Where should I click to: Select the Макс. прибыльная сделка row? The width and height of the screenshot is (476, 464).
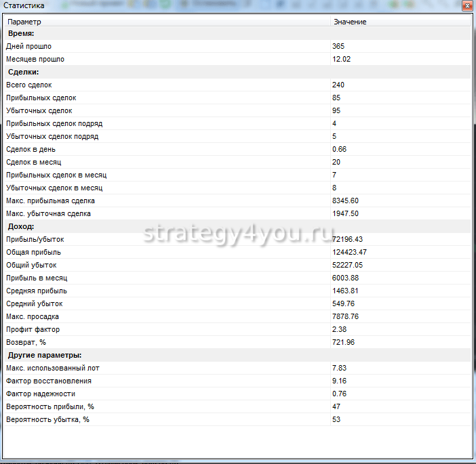point(50,201)
